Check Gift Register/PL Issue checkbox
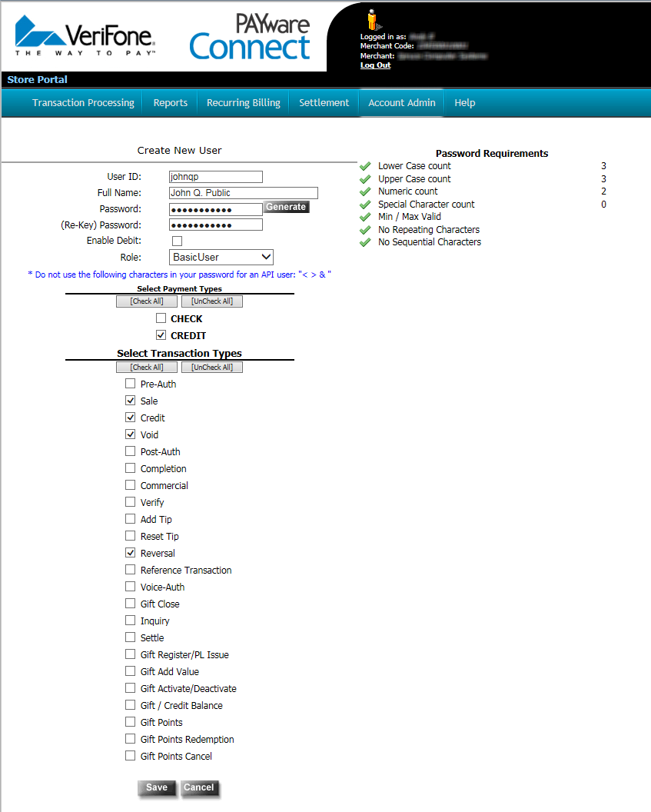651x812 pixels. 131,654
